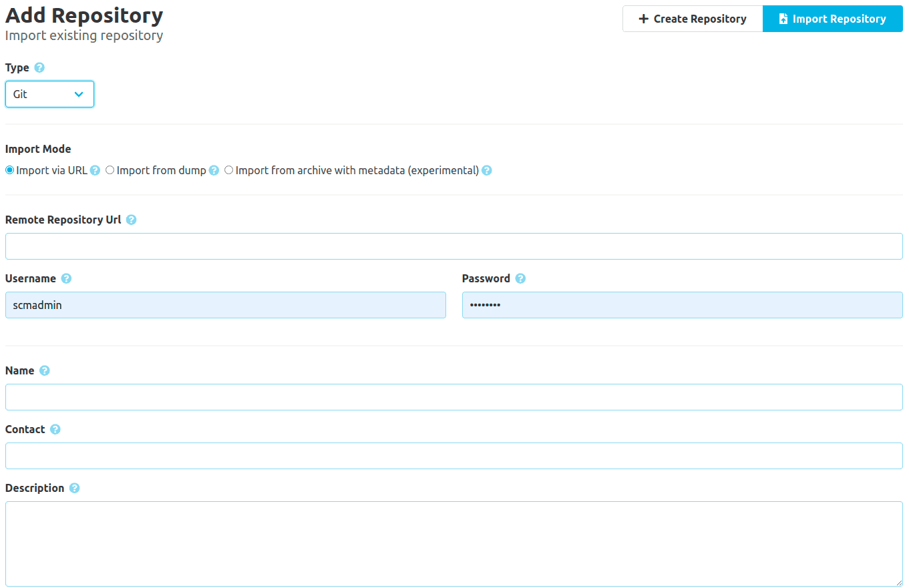Choose Import from dump mode

click(110, 170)
